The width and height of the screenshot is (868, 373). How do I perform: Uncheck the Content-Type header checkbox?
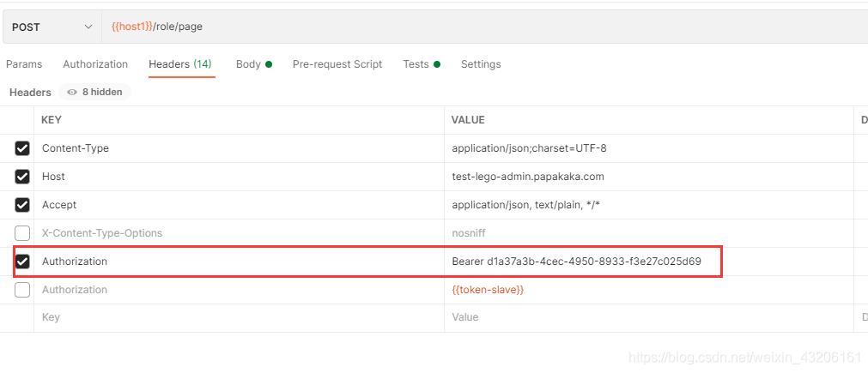[22, 148]
